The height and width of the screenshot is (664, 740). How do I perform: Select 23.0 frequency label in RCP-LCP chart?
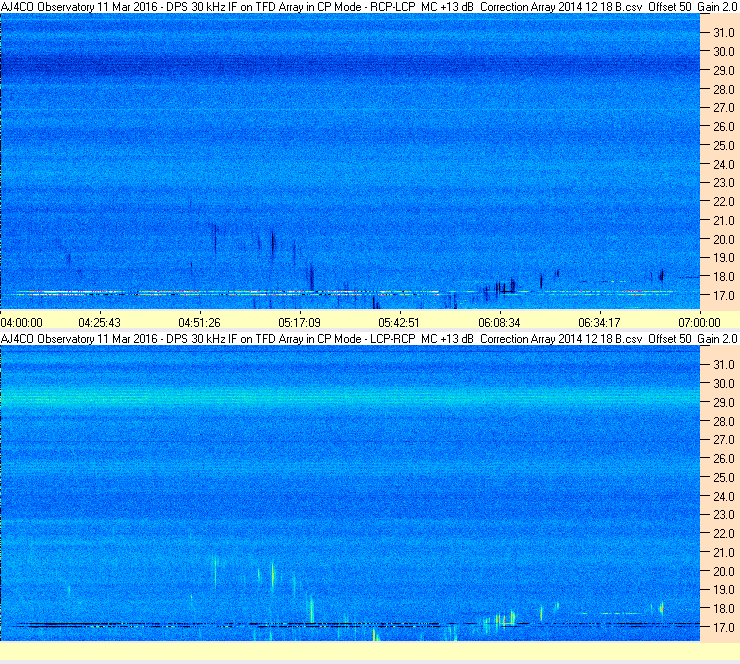[x=723, y=183]
